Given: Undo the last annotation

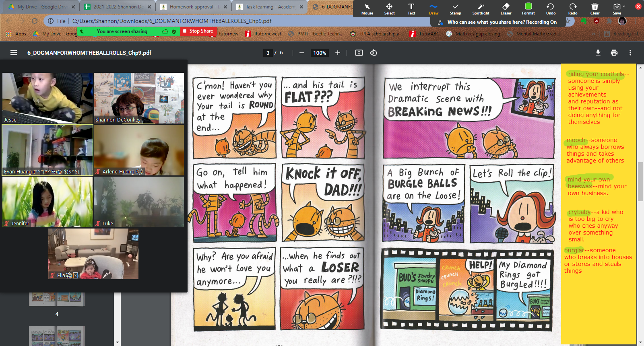Looking at the screenshot, I should click(551, 9).
